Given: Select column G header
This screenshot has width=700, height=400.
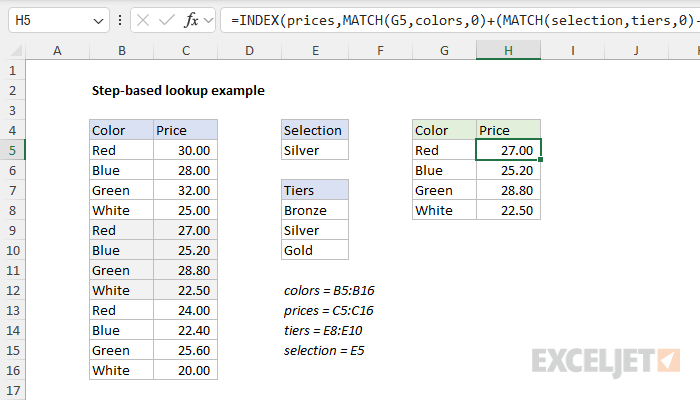Looking at the screenshot, I should coord(444,50).
